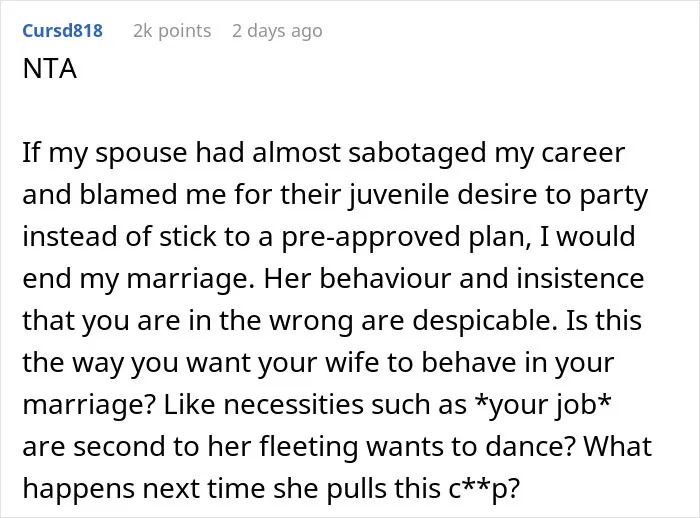Open the Cursd818 user profile link
The height and width of the screenshot is (518, 700).
point(62,31)
